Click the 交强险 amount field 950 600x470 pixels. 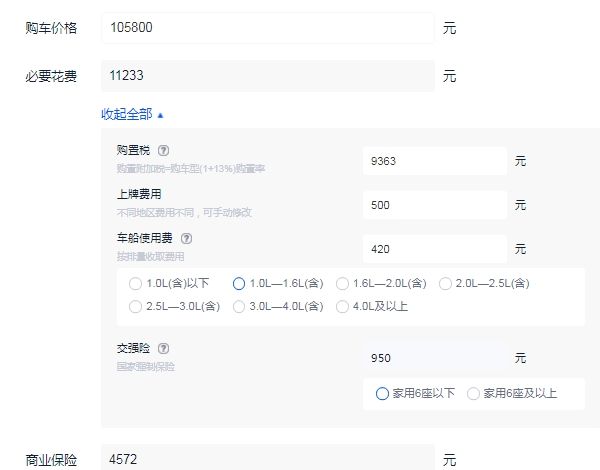tap(435, 358)
